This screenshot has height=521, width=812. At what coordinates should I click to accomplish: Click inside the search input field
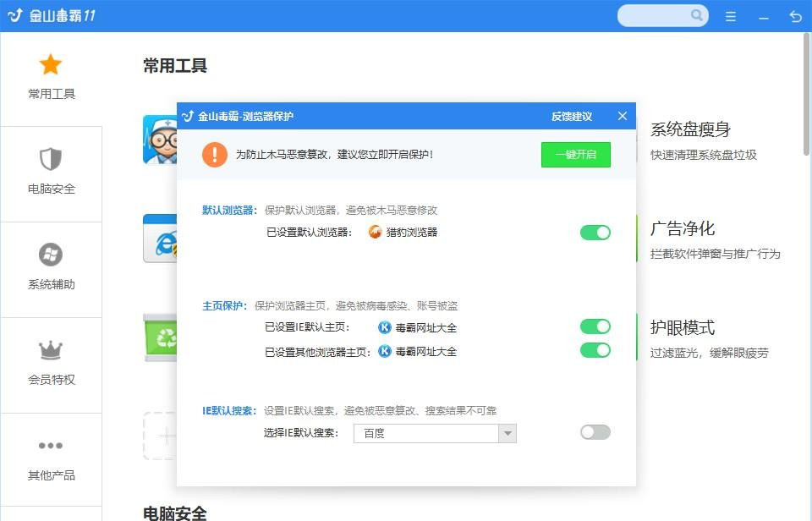(x=656, y=15)
